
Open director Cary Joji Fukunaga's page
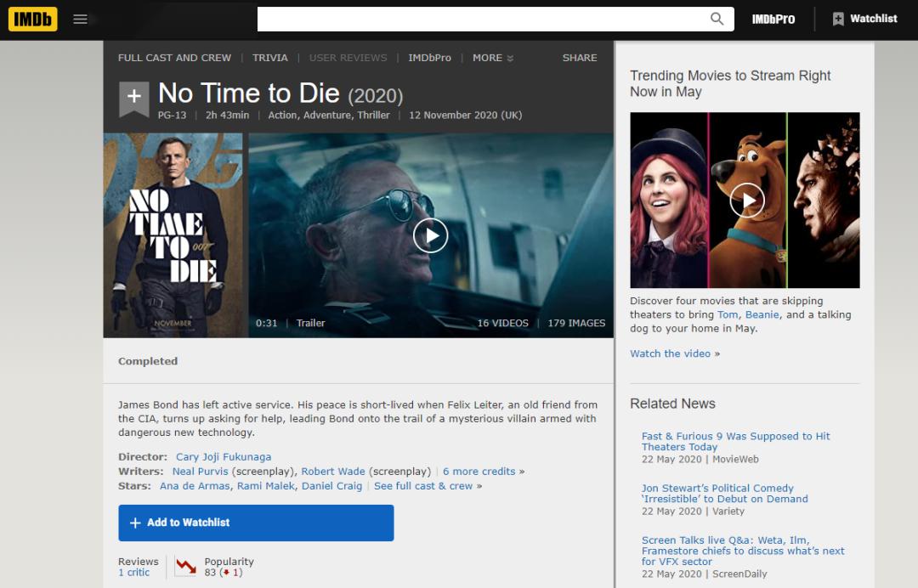(224, 457)
